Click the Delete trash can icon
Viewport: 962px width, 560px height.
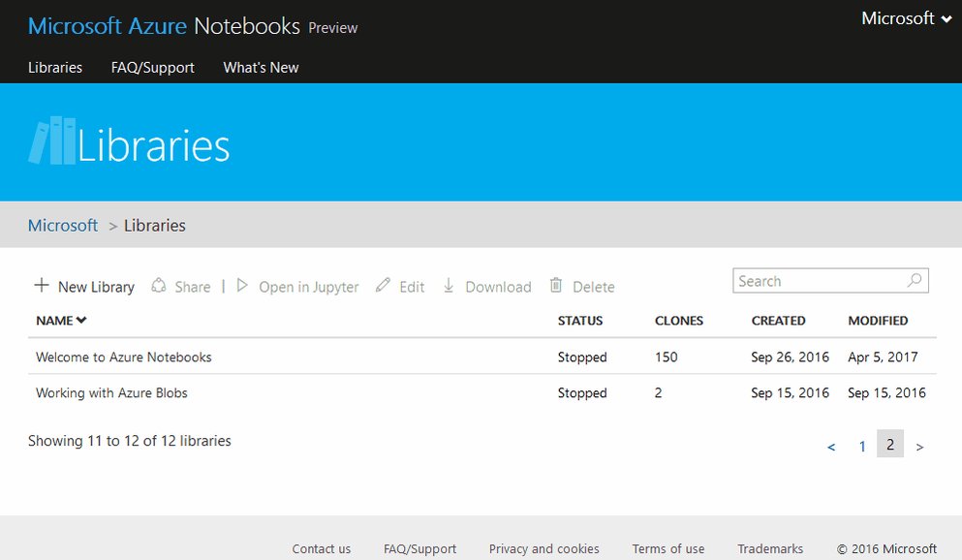pyautogui.click(x=556, y=285)
